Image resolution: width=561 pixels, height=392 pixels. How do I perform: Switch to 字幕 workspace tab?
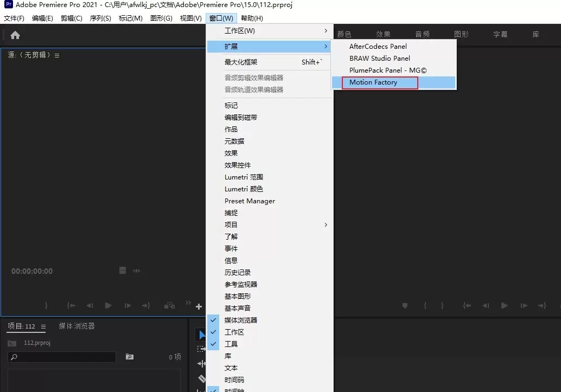(500, 34)
